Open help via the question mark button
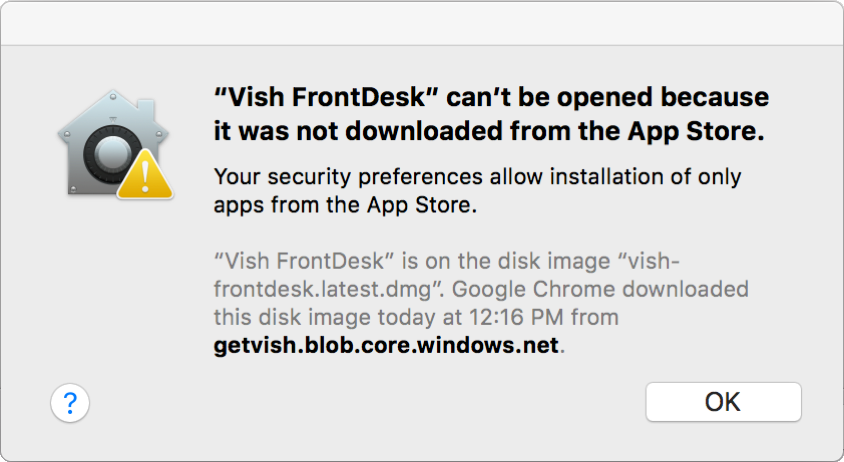Image resolution: width=844 pixels, height=462 pixels. 70,403
